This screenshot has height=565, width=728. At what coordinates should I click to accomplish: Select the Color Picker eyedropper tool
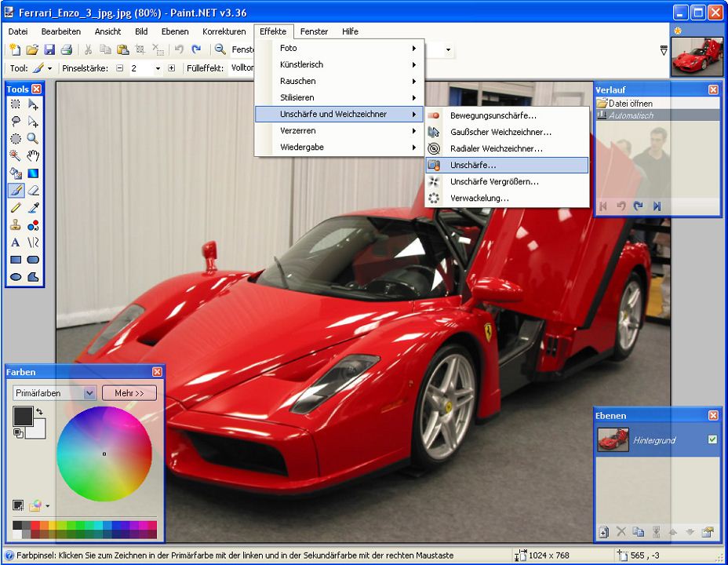click(x=33, y=207)
